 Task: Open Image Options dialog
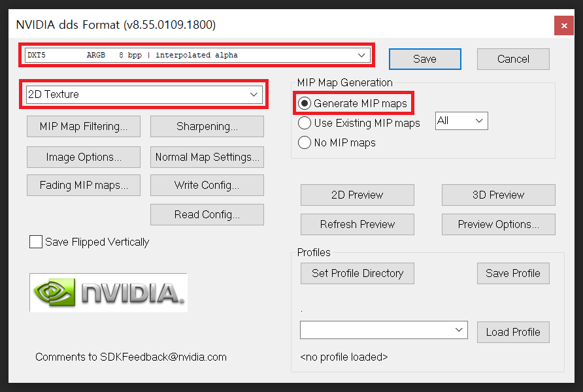(84, 157)
